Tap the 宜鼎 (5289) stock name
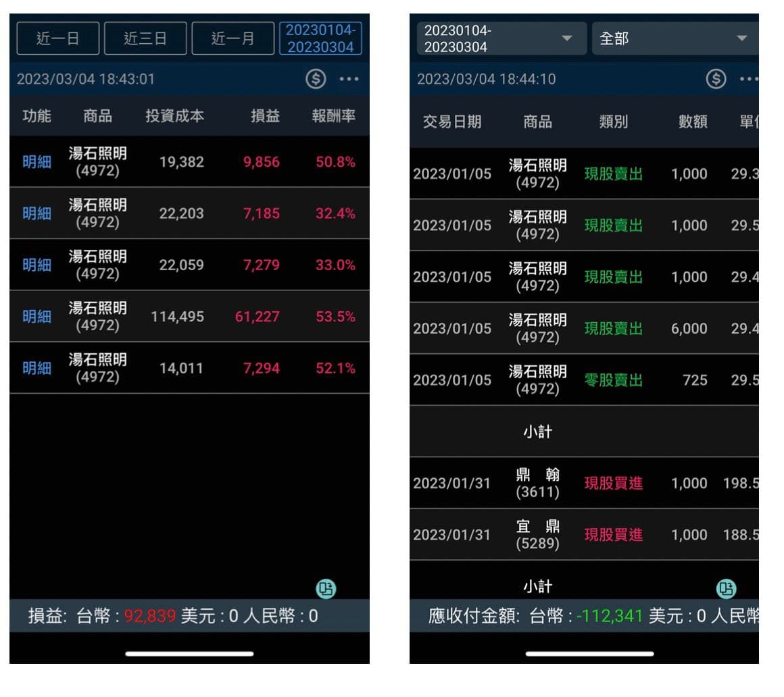This screenshot has height=697, width=784. pyautogui.click(x=537, y=535)
